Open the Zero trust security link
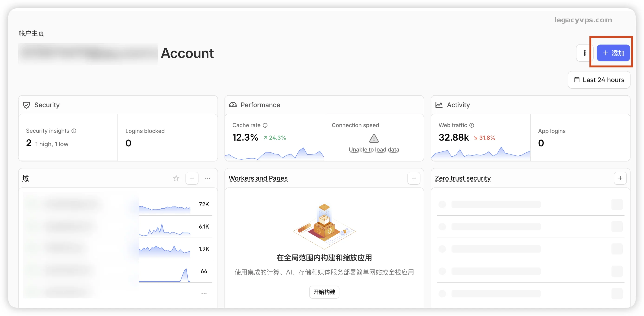 462,178
